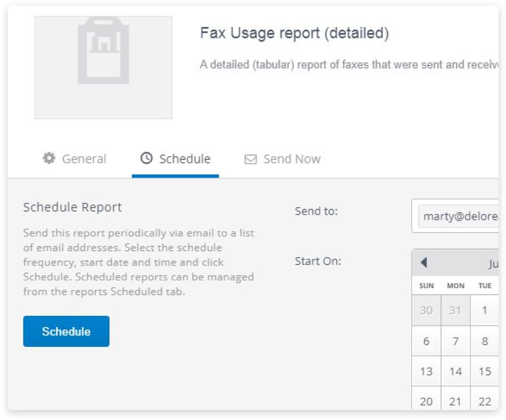
Task: Choose day 20 in the calendar
Action: 426,399
